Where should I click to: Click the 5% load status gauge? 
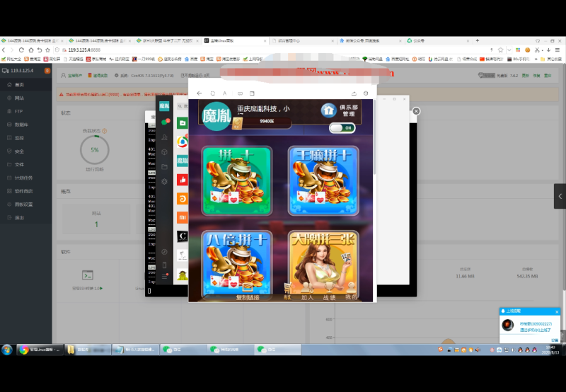(x=95, y=150)
